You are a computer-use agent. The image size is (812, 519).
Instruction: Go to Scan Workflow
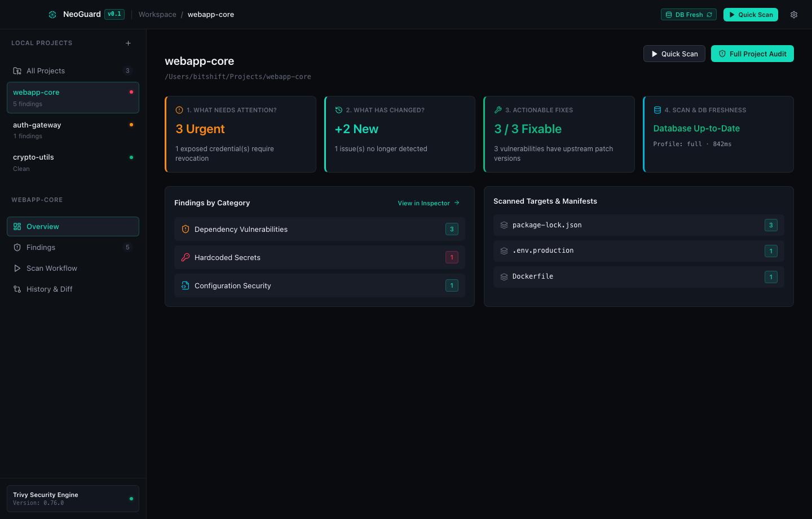click(73, 268)
